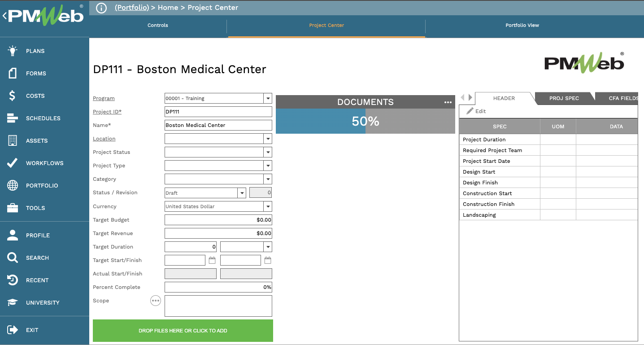Open the Profile person icon
644x345 pixels.
pyautogui.click(x=13, y=235)
